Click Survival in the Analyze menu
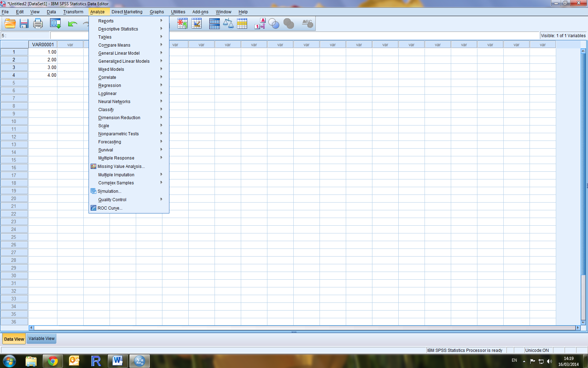 click(129, 150)
